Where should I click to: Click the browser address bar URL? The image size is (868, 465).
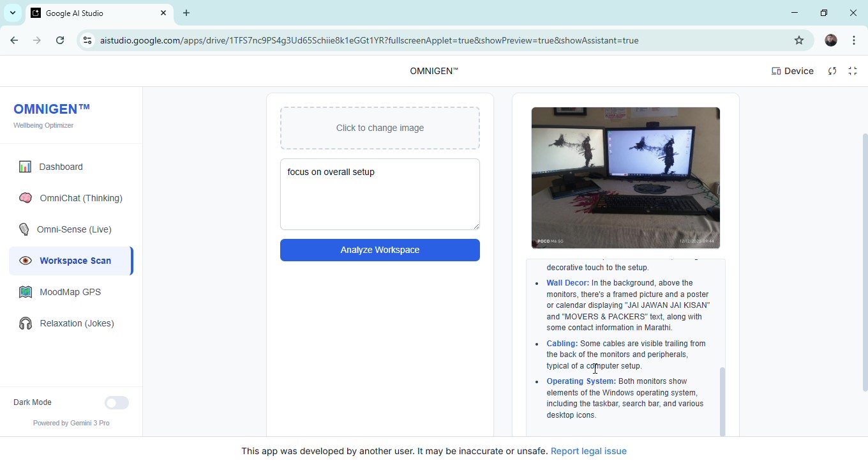370,41
